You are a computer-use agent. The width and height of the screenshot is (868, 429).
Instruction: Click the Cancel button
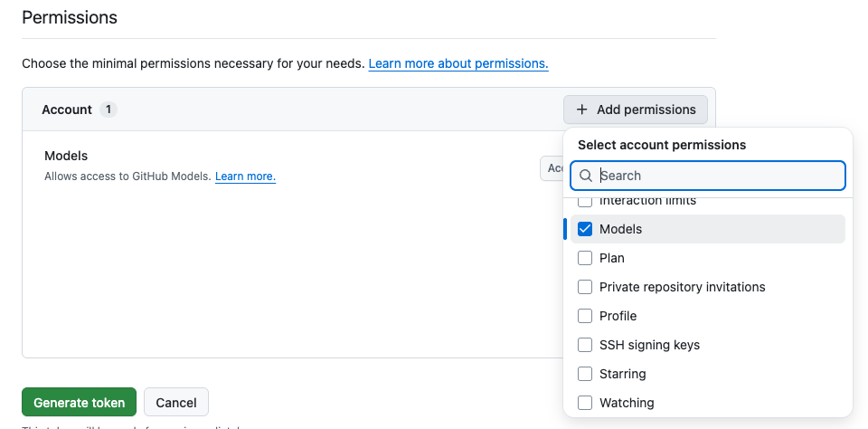tap(176, 402)
